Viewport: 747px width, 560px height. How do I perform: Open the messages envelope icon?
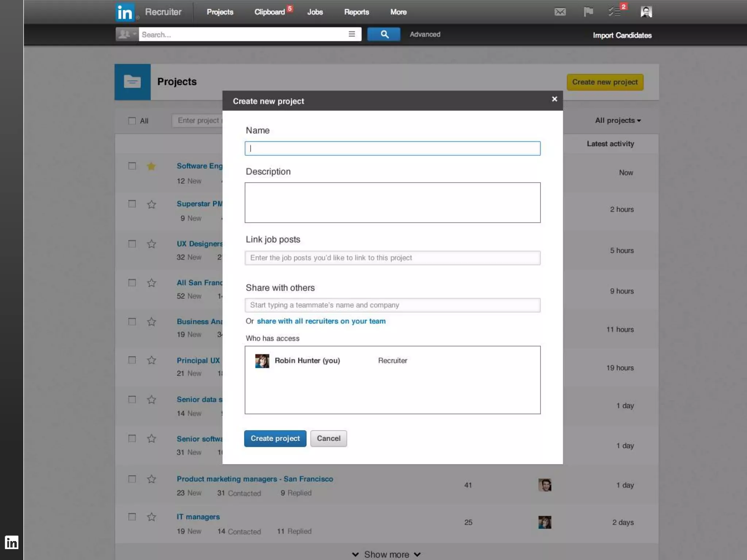click(560, 12)
